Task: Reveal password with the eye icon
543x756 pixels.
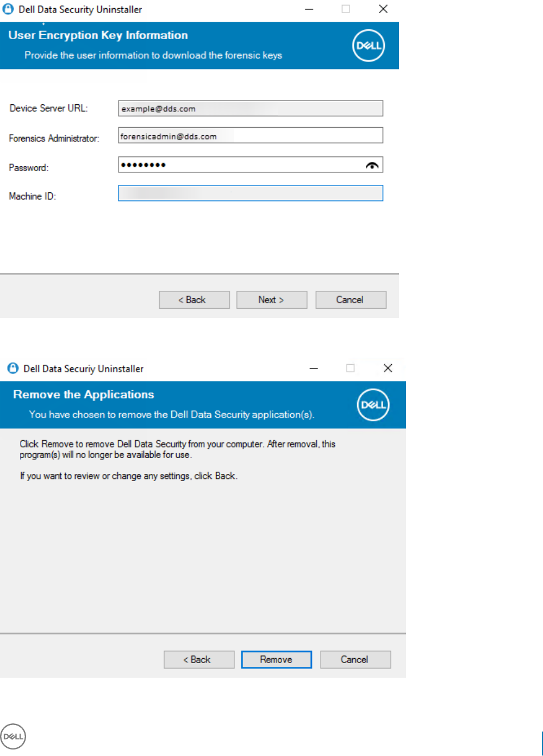Action: pyautogui.click(x=372, y=165)
